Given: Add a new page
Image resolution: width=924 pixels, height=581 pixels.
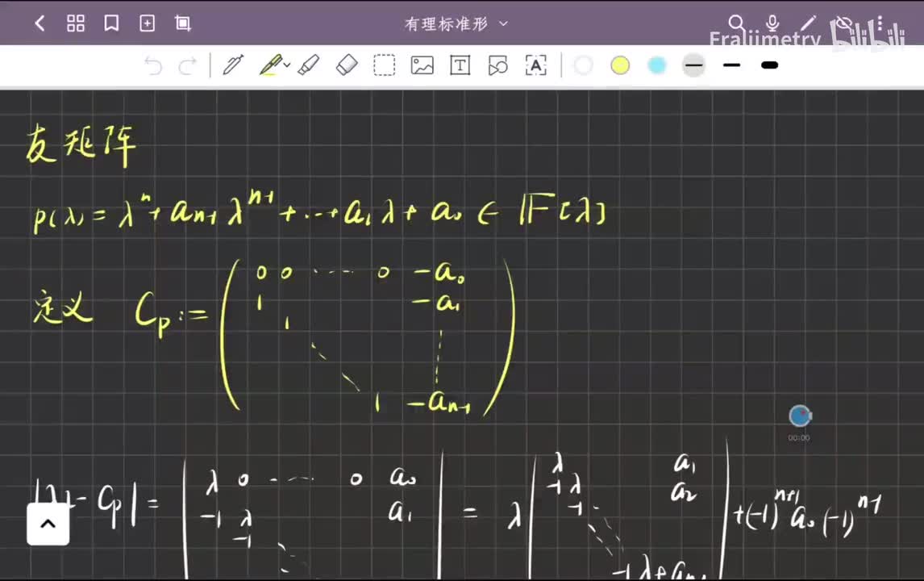Looking at the screenshot, I should [x=148, y=23].
